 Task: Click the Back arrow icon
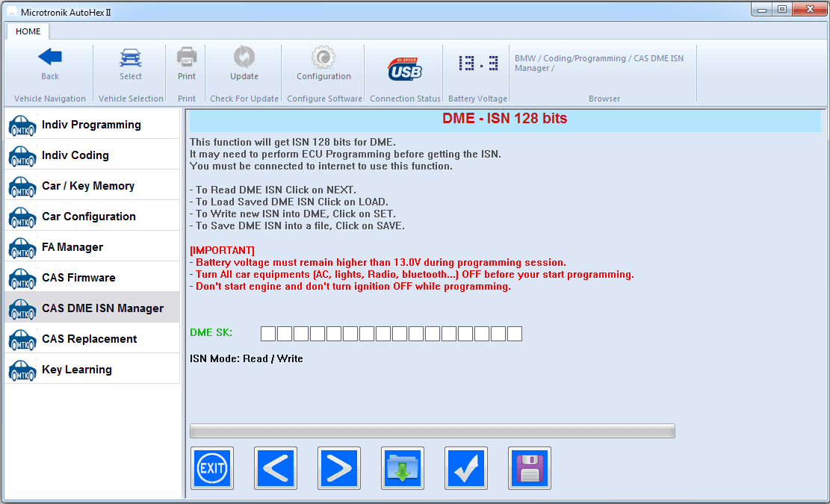(50, 57)
